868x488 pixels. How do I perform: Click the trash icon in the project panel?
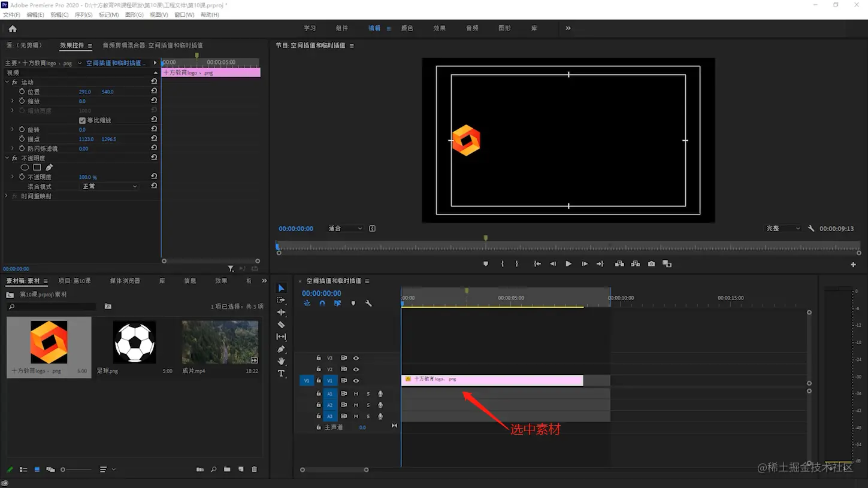pos(254,469)
